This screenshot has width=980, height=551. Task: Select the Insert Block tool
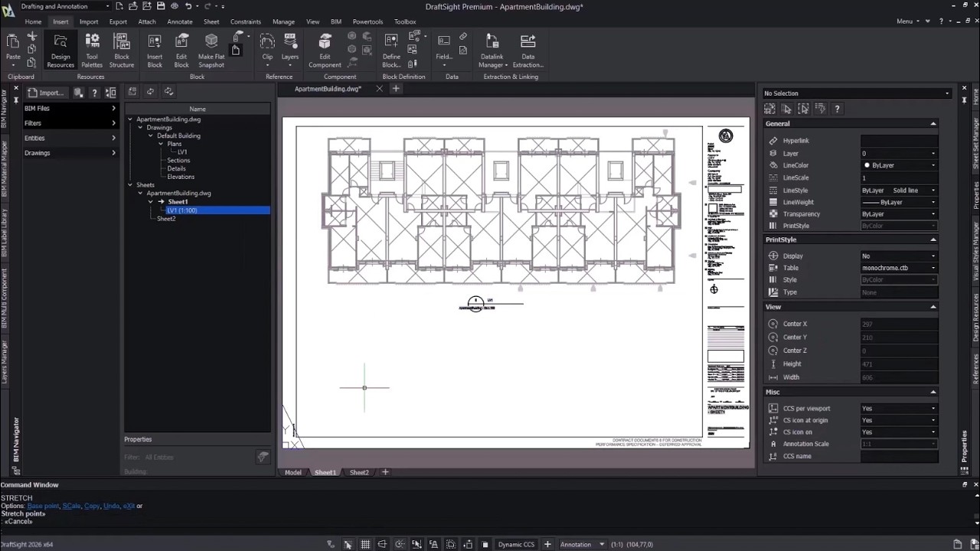coord(155,51)
